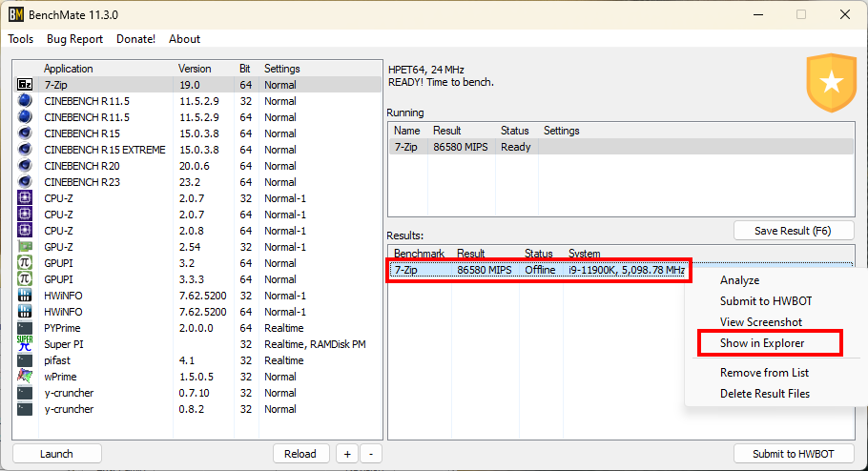The height and width of the screenshot is (471, 868).
Task: Select the 7-Zip row in Running list
Action: [621, 147]
